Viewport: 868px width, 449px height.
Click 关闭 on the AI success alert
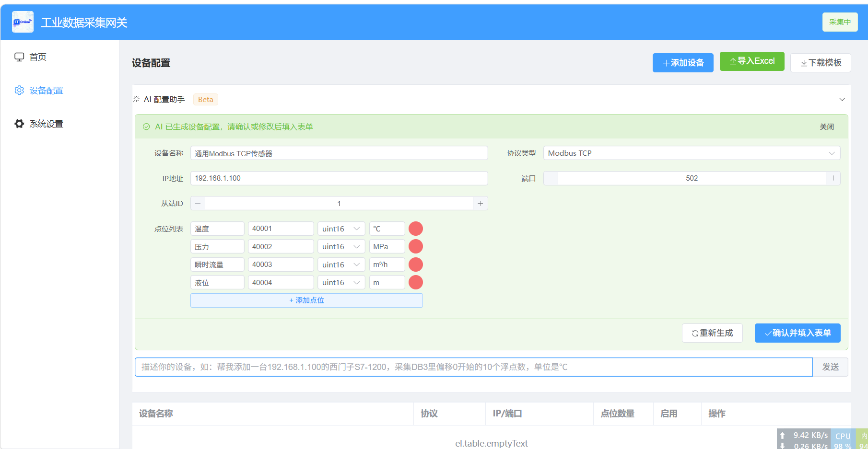[827, 127]
